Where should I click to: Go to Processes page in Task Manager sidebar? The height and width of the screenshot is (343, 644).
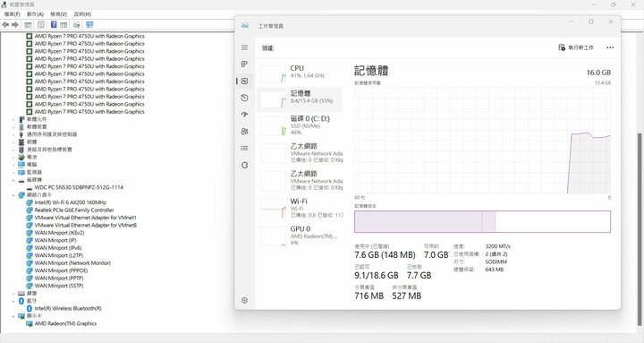(244, 64)
